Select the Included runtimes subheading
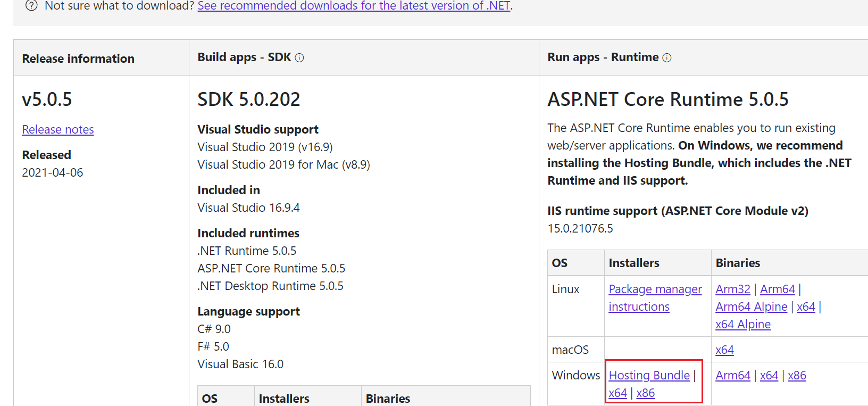 (248, 233)
